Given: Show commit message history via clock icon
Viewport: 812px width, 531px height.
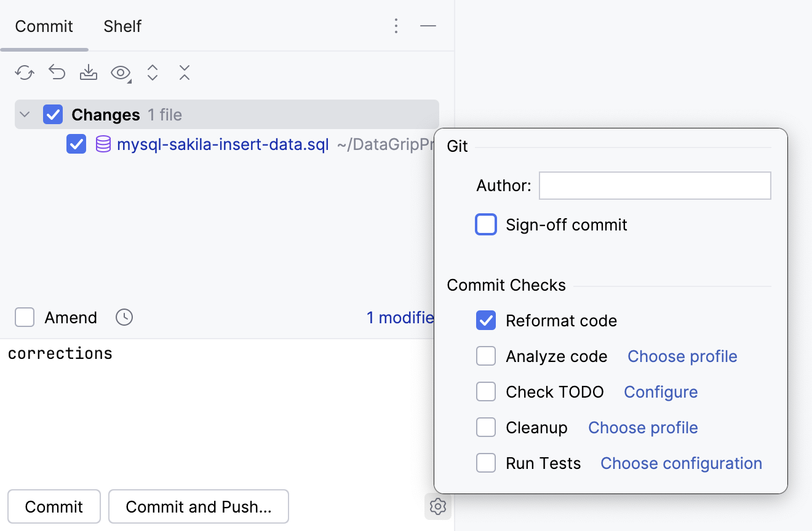Looking at the screenshot, I should pos(124,317).
